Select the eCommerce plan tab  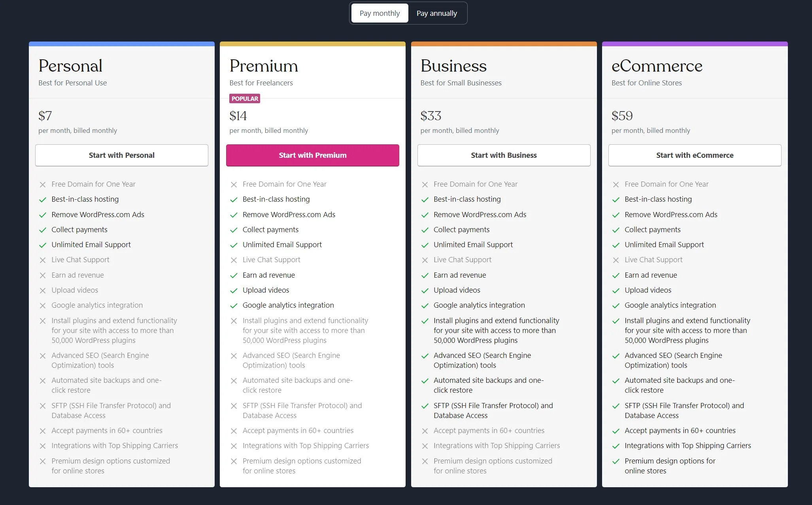pos(695,155)
